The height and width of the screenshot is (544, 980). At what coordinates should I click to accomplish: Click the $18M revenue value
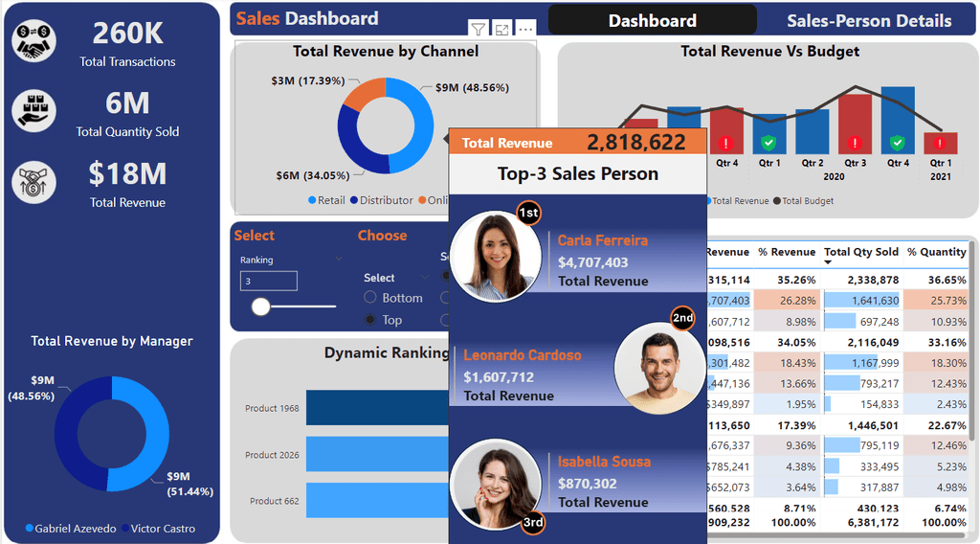click(127, 173)
